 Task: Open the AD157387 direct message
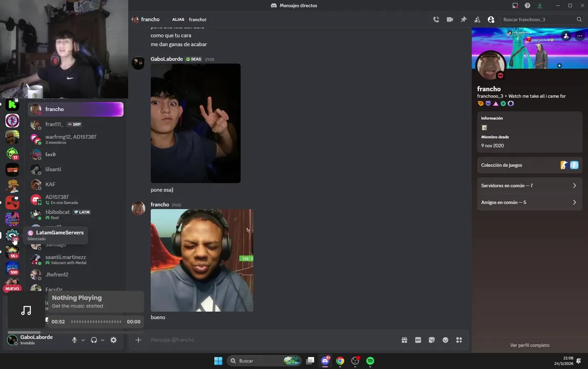click(75, 199)
